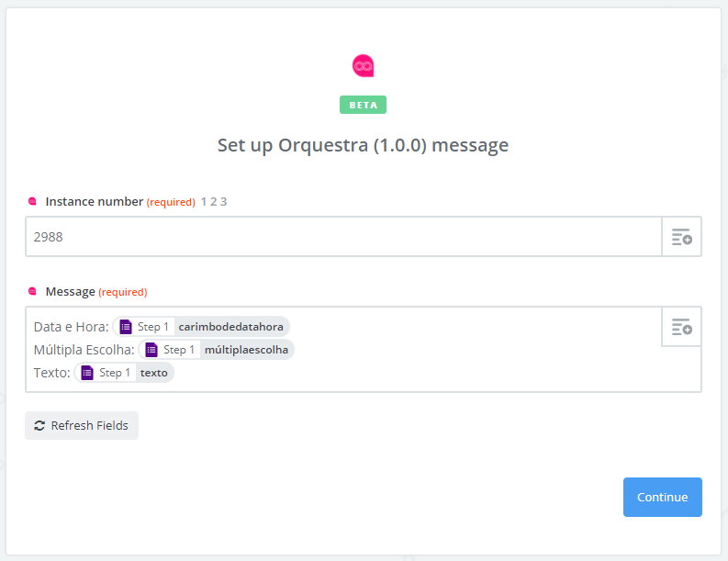Click the Instance number label

[x=95, y=202]
